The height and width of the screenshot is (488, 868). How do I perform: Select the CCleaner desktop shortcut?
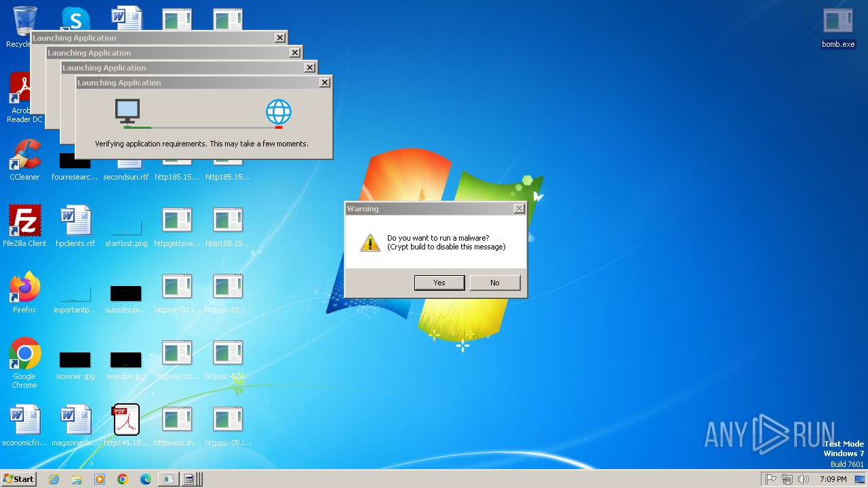click(x=24, y=161)
